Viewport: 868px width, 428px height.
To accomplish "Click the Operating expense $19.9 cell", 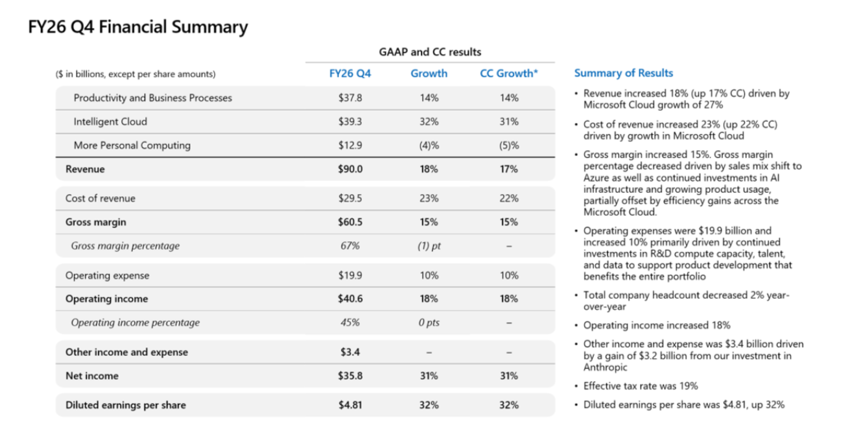I will [x=350, y=275].
